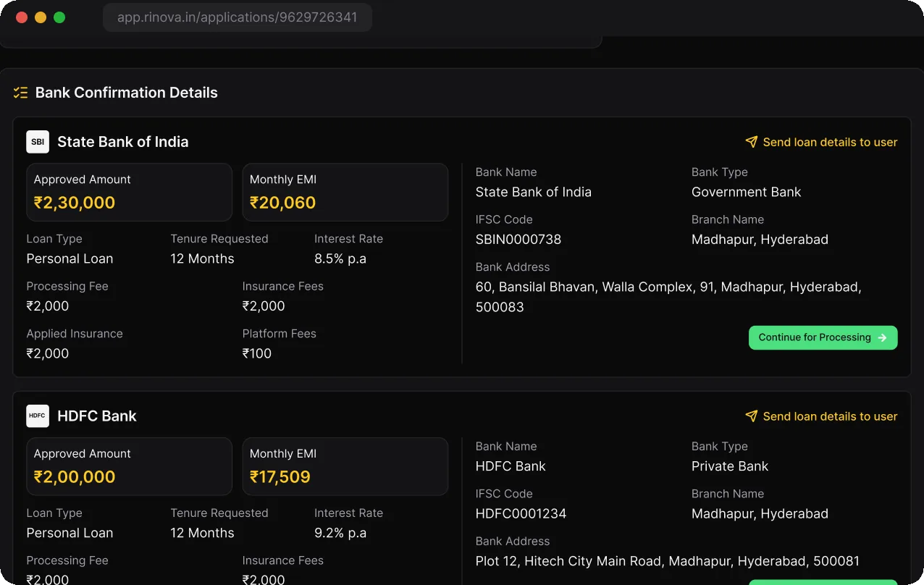924x585 pixels.
Task: Click paper-plane icon in State Bank of India card
Action: coord(752,142)
